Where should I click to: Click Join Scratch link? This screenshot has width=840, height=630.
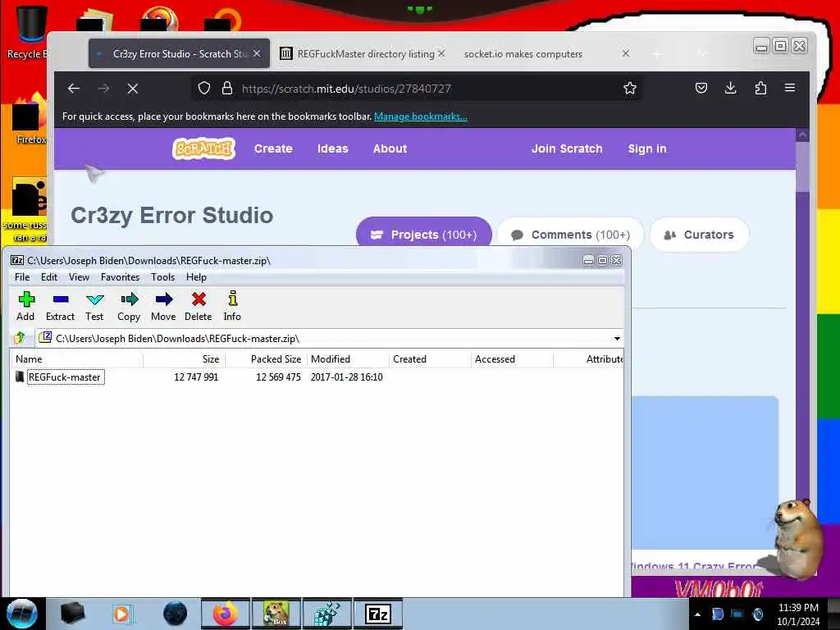click(567, 149)
